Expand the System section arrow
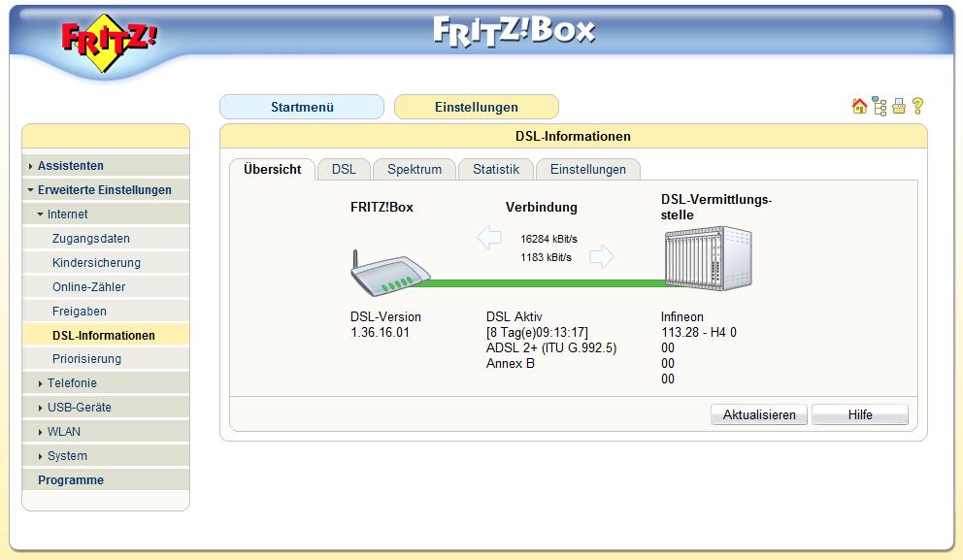963x560 pixels. coord(40,456)
